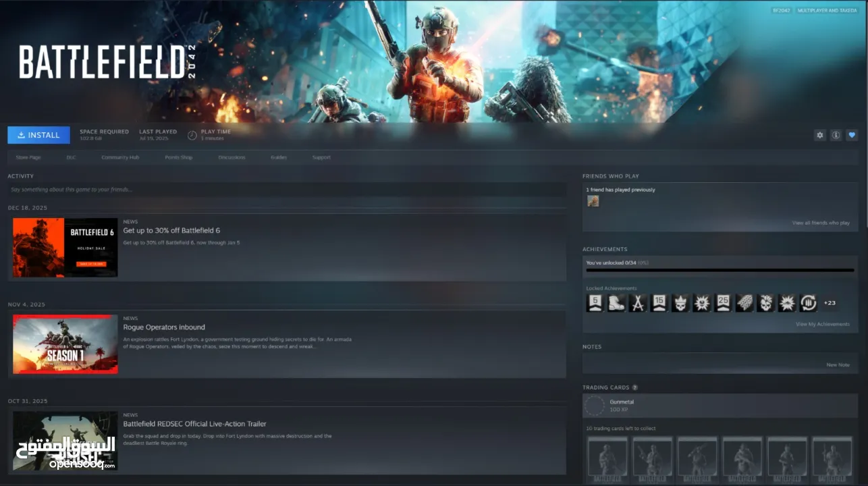The image size is (868, 486).
Task: Switch to the DLC tab
Action: pyautogui.click(x=71, y=157)
